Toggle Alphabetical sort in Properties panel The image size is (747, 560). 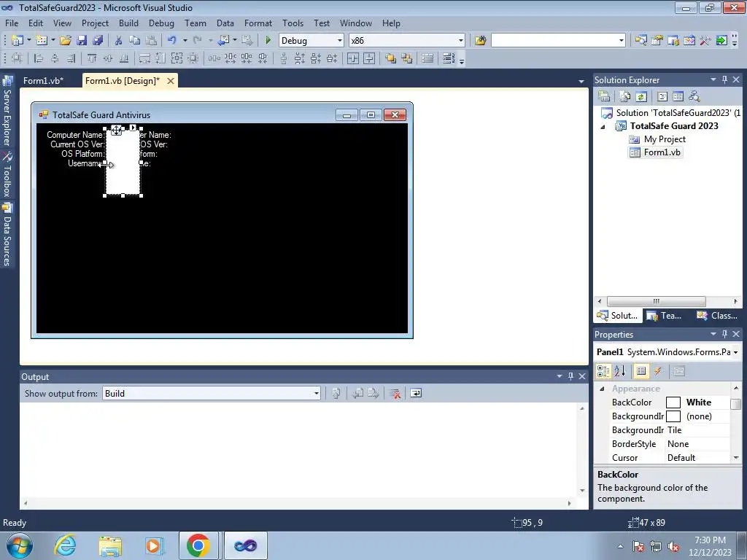pyautogui.click(x=620, y=371)
